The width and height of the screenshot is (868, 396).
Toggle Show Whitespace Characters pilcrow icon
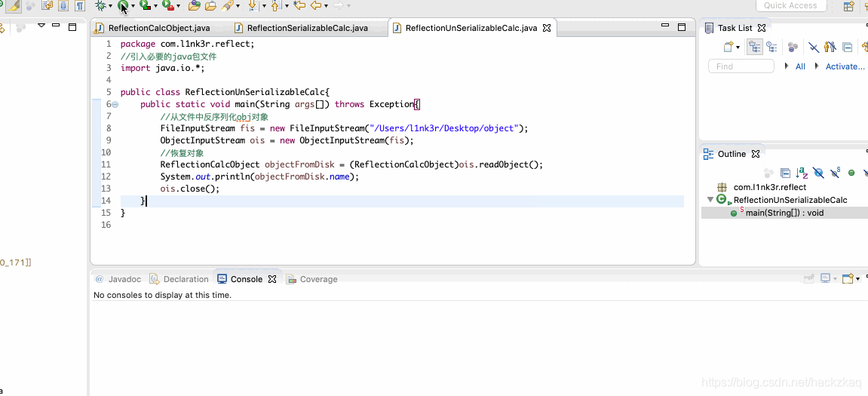point(80,5)
